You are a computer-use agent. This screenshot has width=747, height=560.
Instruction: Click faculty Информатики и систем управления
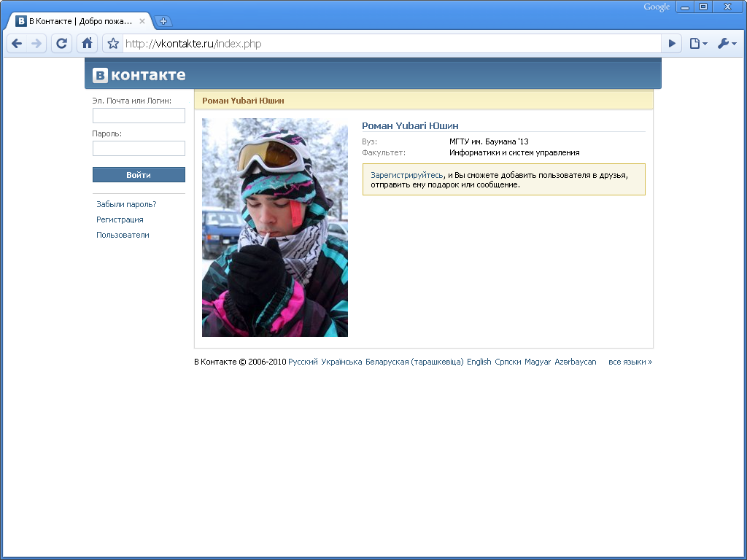coord(514,153)
